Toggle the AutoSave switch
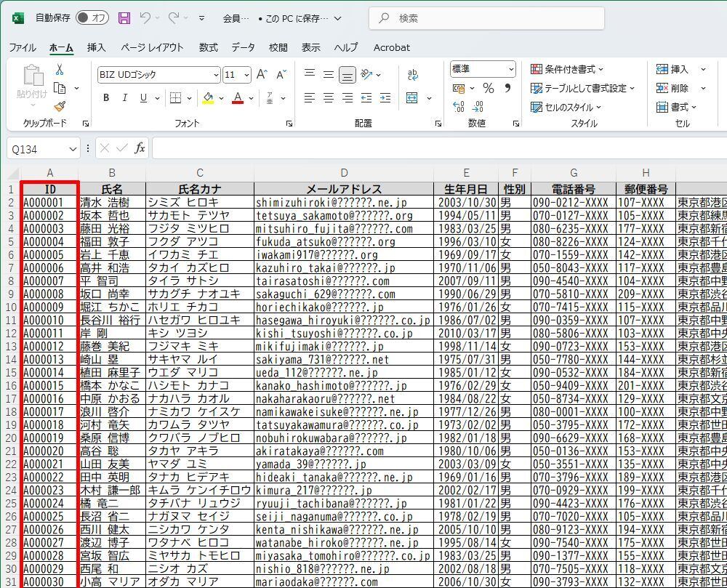The height and width of the screenshot is (588, 727). click(x=92, y=18)
